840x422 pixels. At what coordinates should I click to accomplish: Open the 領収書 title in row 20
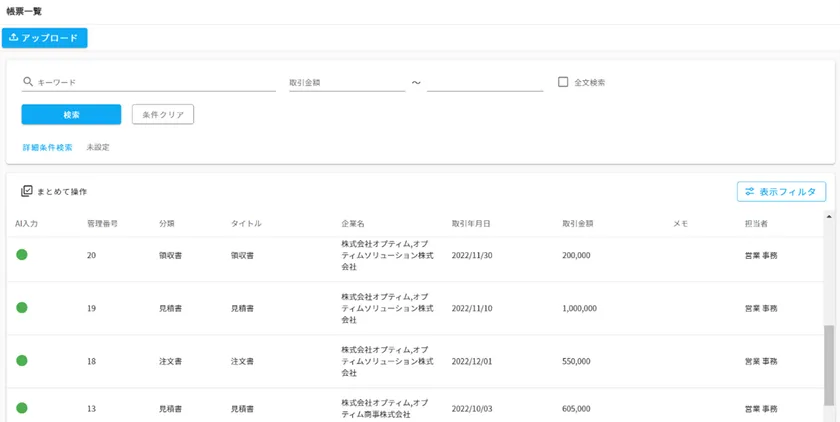point(244,255)
